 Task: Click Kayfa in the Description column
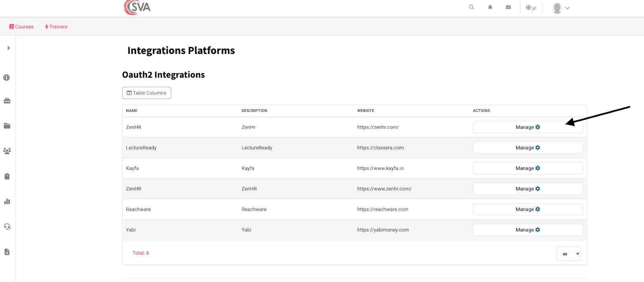pyautogui.click(x=248, y=168)
